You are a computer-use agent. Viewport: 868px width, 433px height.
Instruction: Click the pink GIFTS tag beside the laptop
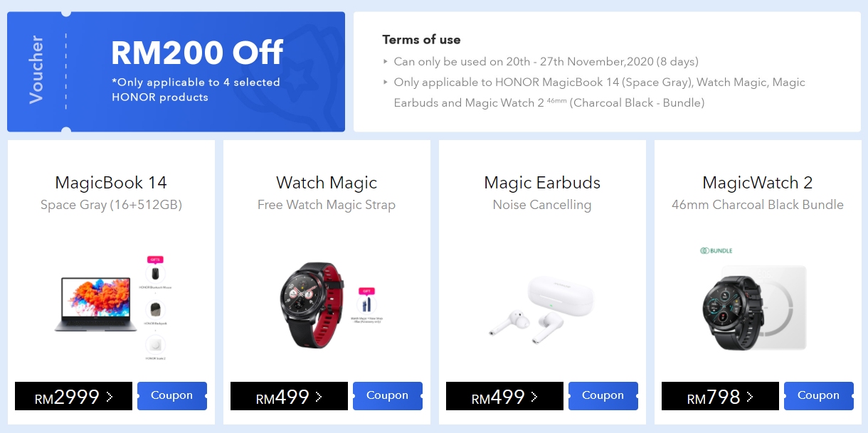coord(155,260)
